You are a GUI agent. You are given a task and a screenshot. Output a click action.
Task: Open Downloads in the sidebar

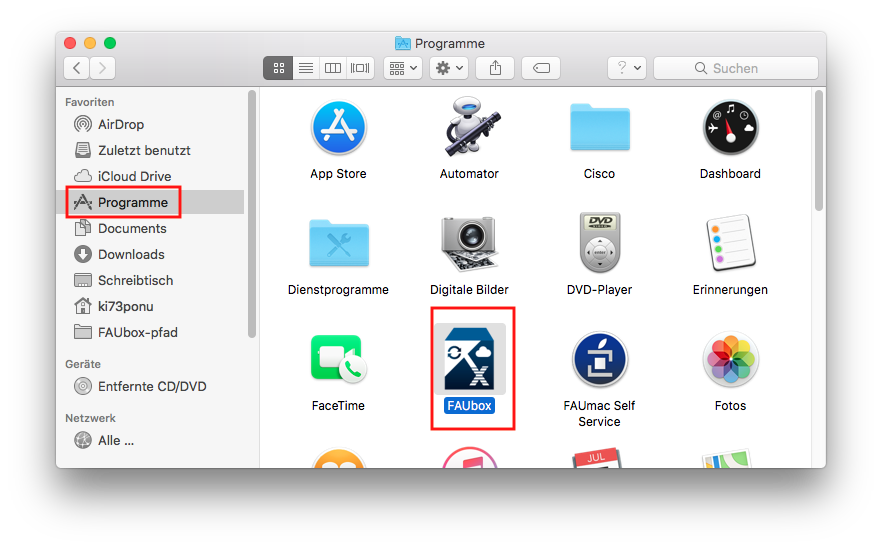(x=150, y=254)
